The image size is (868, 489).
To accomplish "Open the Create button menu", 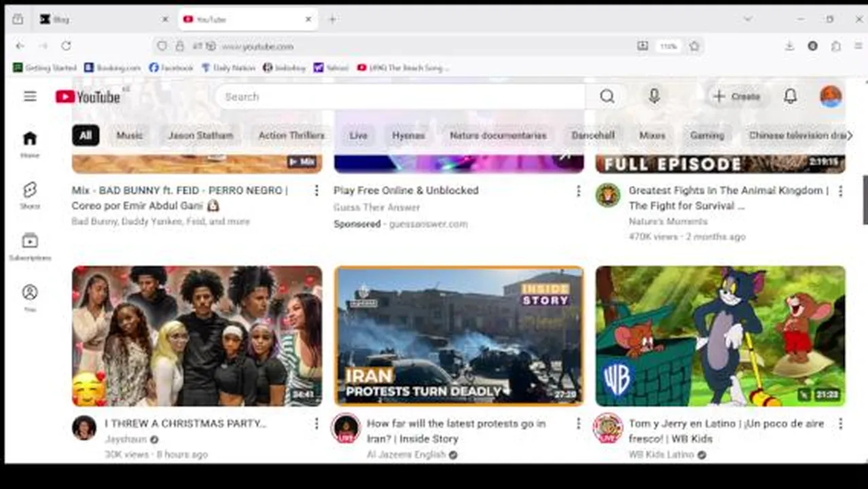I will click(736, 96).
